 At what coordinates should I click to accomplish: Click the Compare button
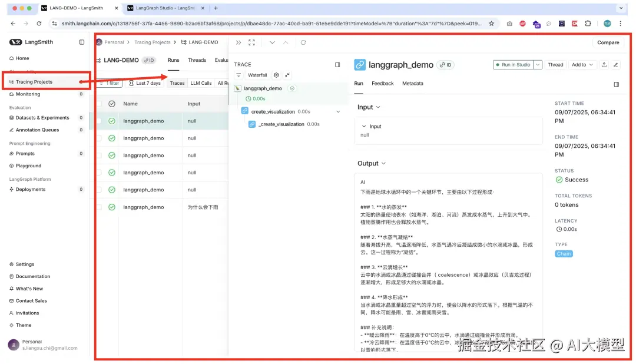608,42
